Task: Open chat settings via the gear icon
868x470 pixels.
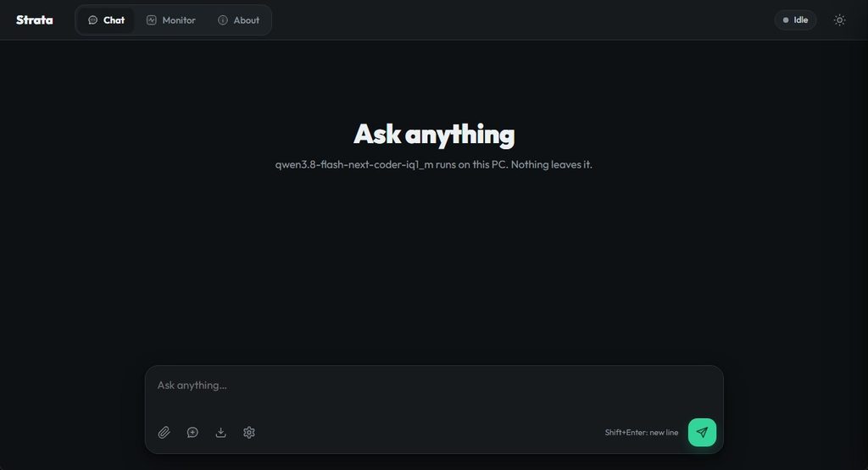Action: point(249,433)
